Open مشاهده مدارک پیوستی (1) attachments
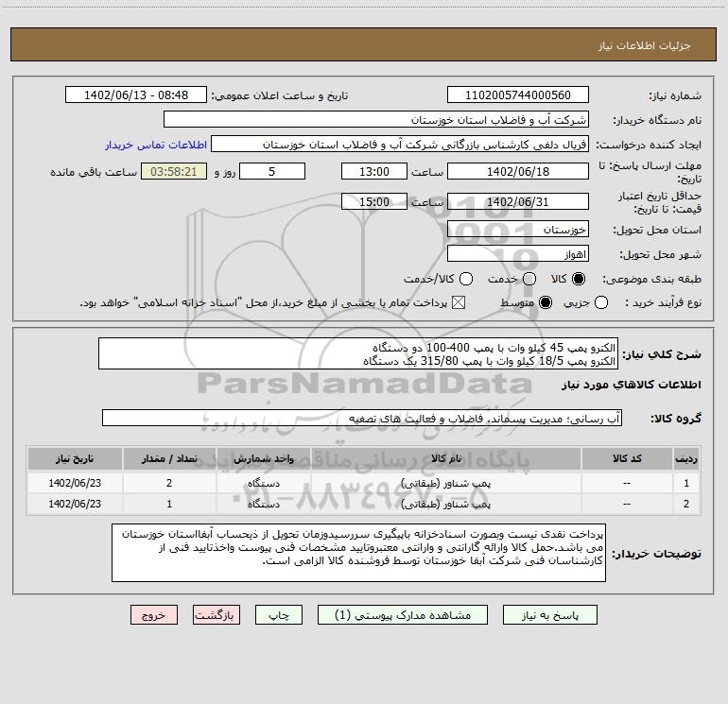The width and height of the screenshot is (728, 704). tap(403, 615)
